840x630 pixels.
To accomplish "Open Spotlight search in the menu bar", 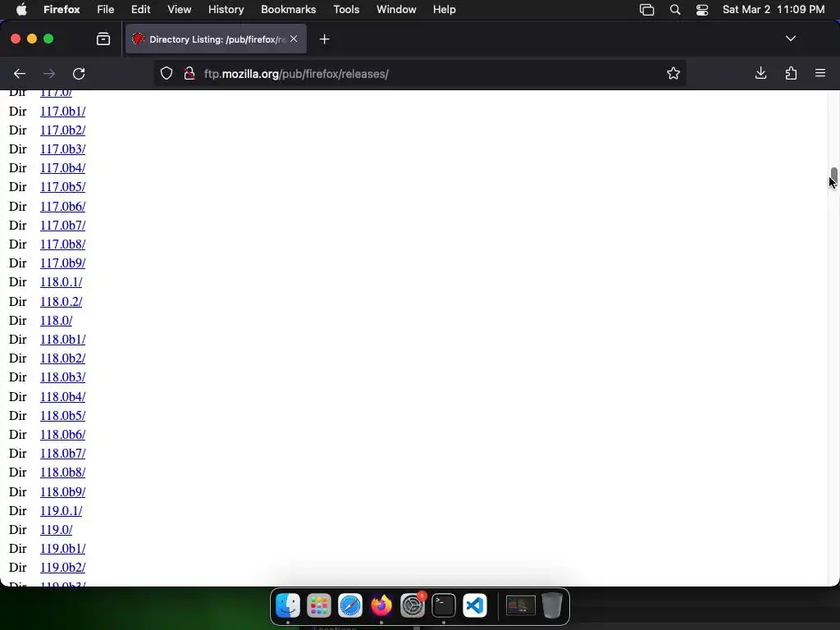I will 675,10.
